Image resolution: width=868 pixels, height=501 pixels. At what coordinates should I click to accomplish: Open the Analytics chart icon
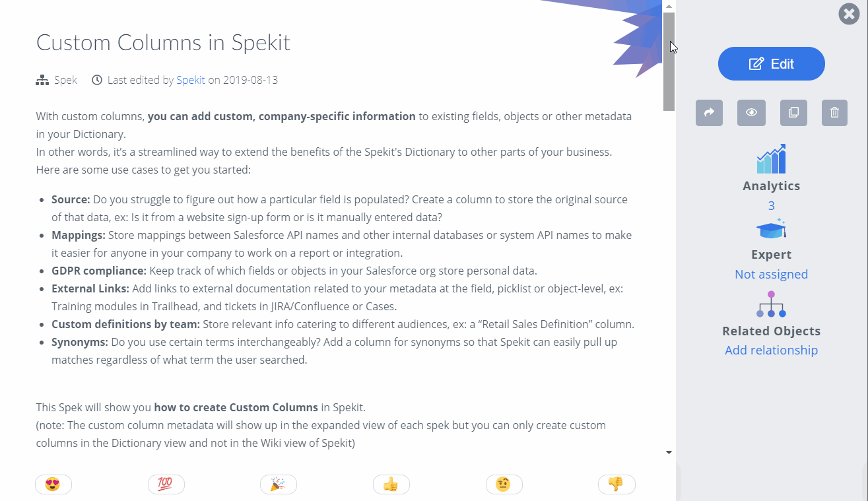click(771, 159)
